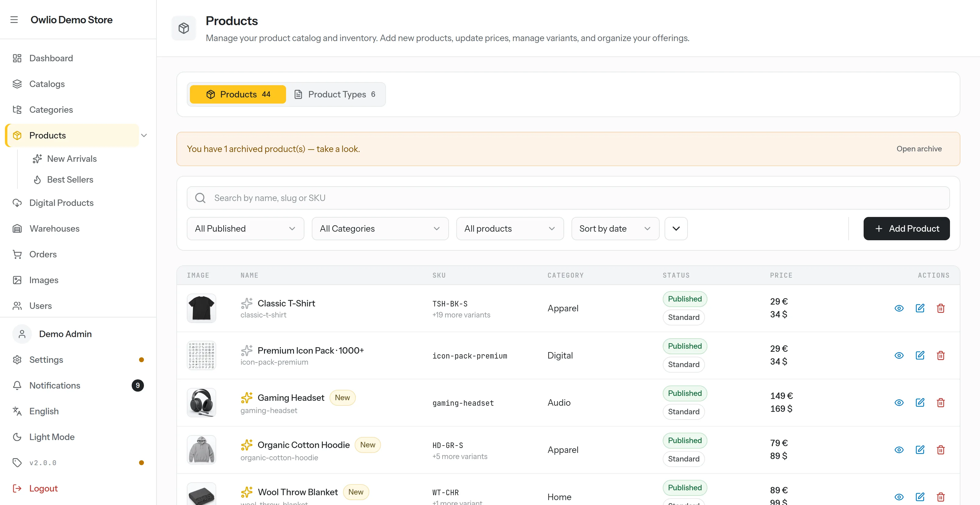Image resolution: width=980 pixels, height=505 pixels.
Task: Change the English language setting
Action: 78,411
